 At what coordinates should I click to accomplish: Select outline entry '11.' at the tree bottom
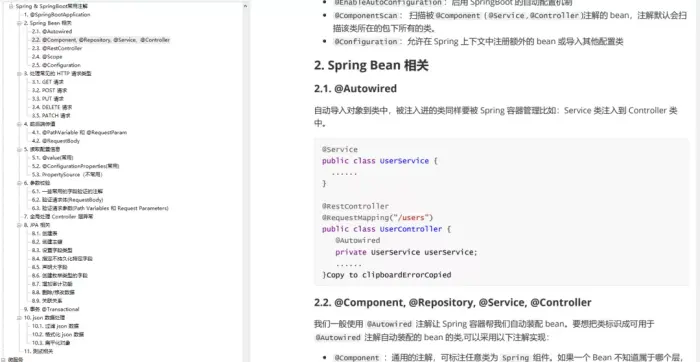pos(38,351)
